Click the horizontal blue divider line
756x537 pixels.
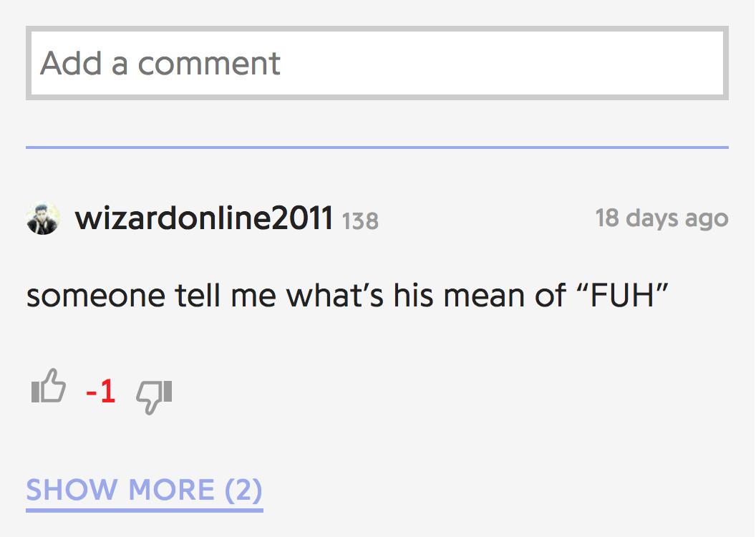coord(377,147)
